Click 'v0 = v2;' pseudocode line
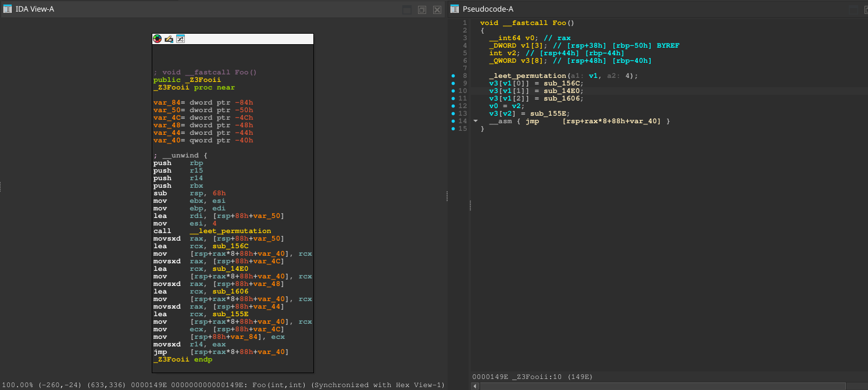Screen dimensions: 868x390 coord(507,106)
